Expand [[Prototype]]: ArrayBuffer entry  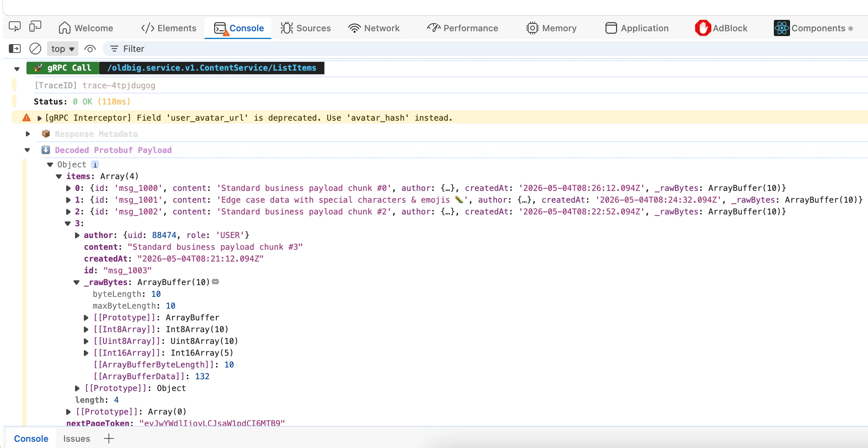(86, 318)
